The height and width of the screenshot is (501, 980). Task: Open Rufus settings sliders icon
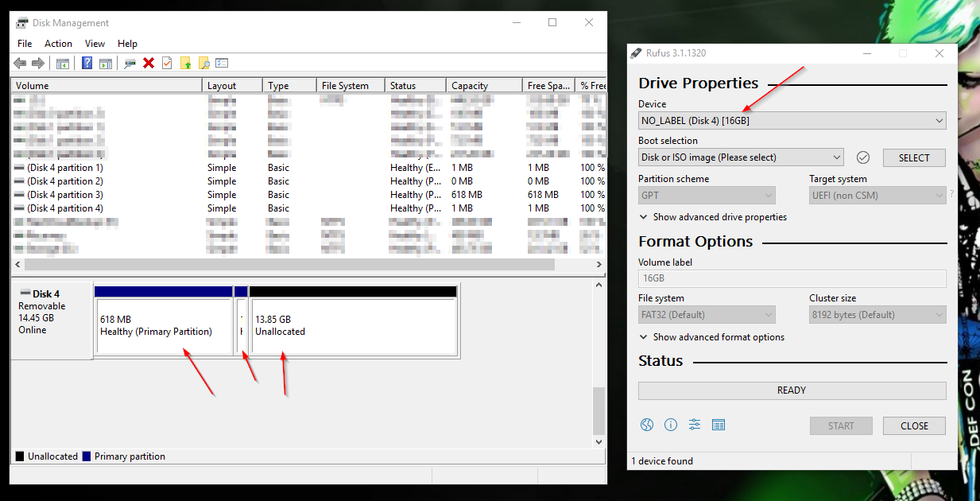695,425
